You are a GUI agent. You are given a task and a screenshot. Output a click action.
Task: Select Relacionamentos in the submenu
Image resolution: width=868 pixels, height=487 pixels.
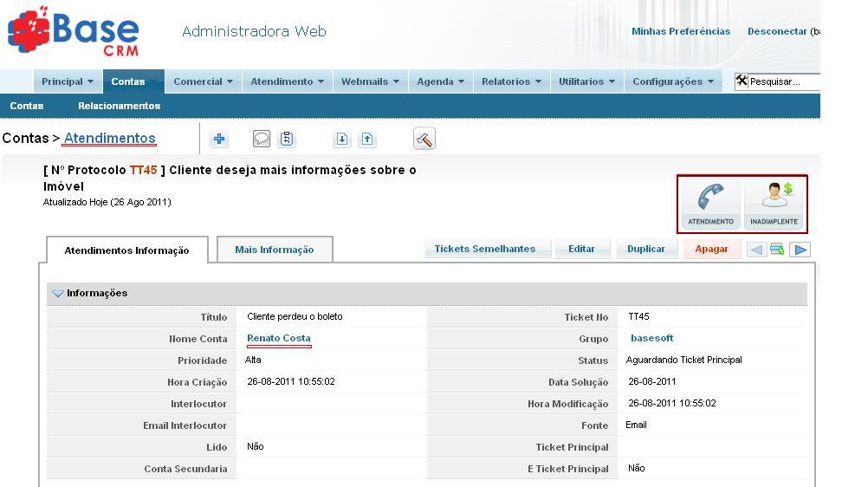(x=119, y=106)
